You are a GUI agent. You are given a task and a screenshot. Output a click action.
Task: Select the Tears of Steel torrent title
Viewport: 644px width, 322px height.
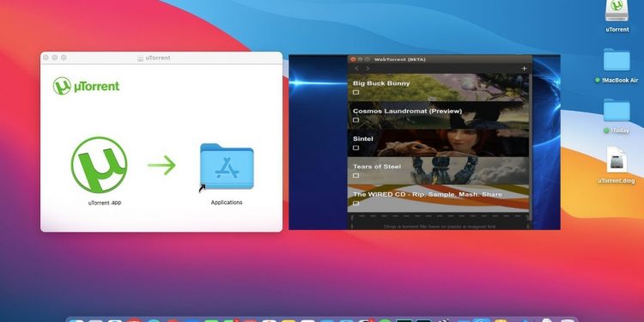377,167
